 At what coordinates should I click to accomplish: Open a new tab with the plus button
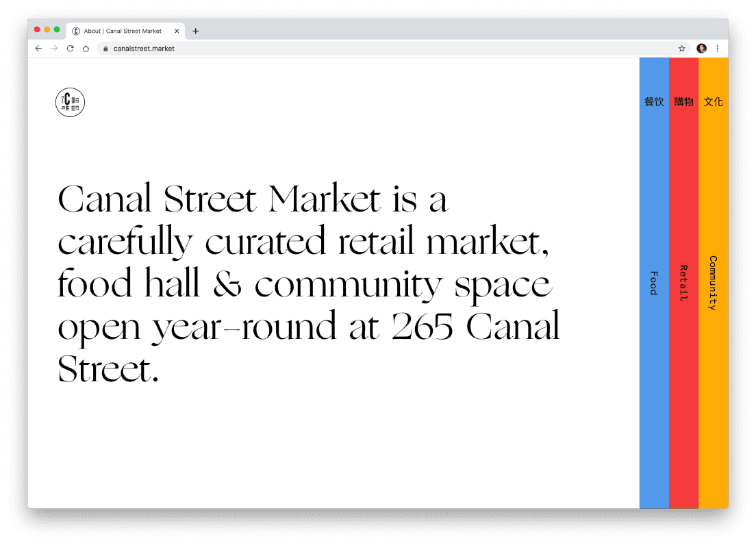197,31
